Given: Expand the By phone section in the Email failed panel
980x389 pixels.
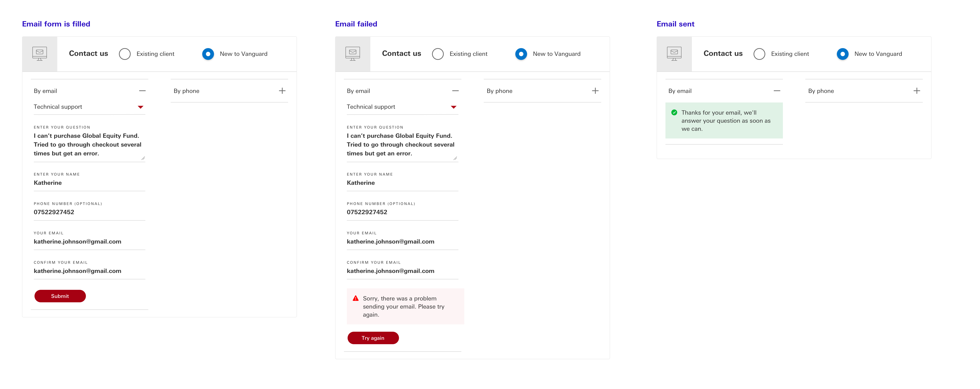Looking at the screenshot, I should point(595,91).
